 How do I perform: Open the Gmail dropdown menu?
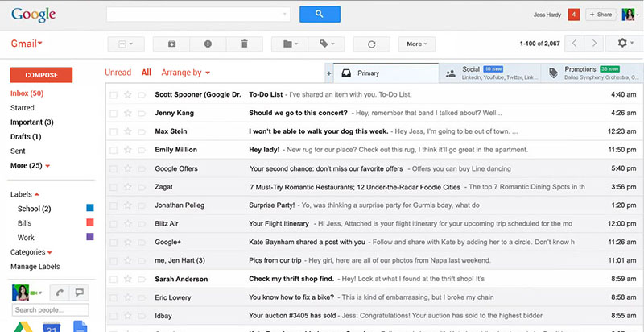[27, 44]
